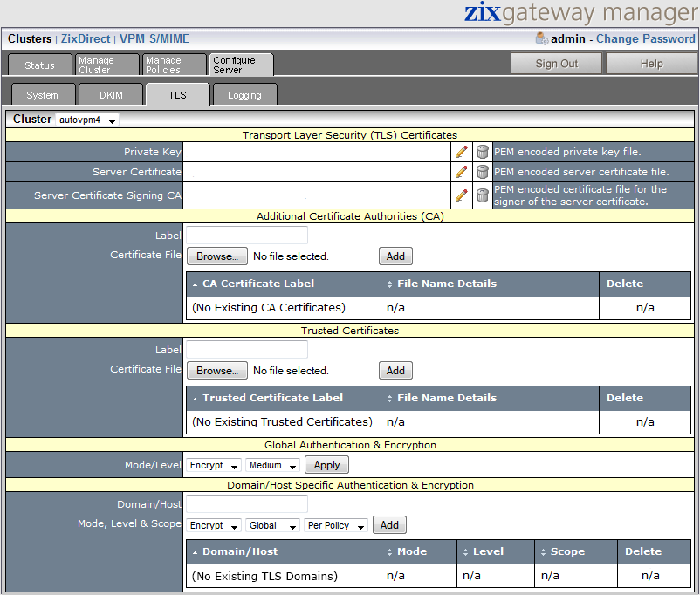Sort TLS domains by Level arrow

tap(465, 552)
